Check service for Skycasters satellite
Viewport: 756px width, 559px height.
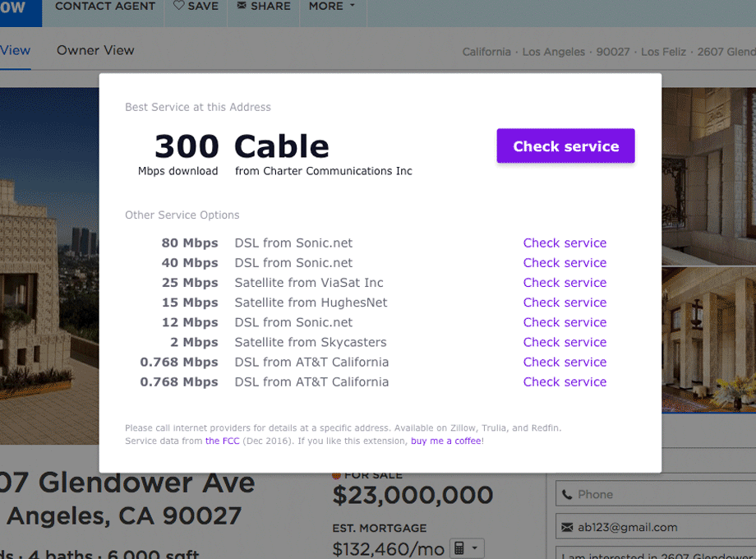coord(565,342)
